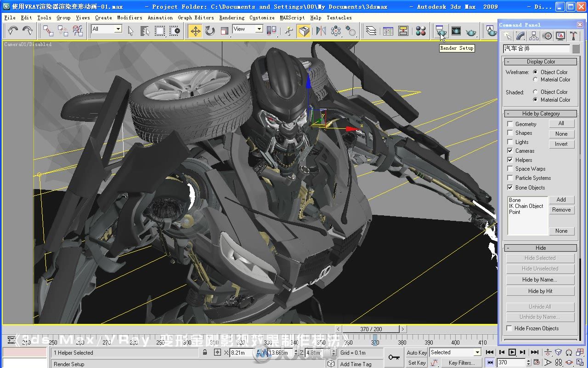Uncheck the Helpers checkbox
Viewport: 588px width, 368px height.
click(510, 160)
